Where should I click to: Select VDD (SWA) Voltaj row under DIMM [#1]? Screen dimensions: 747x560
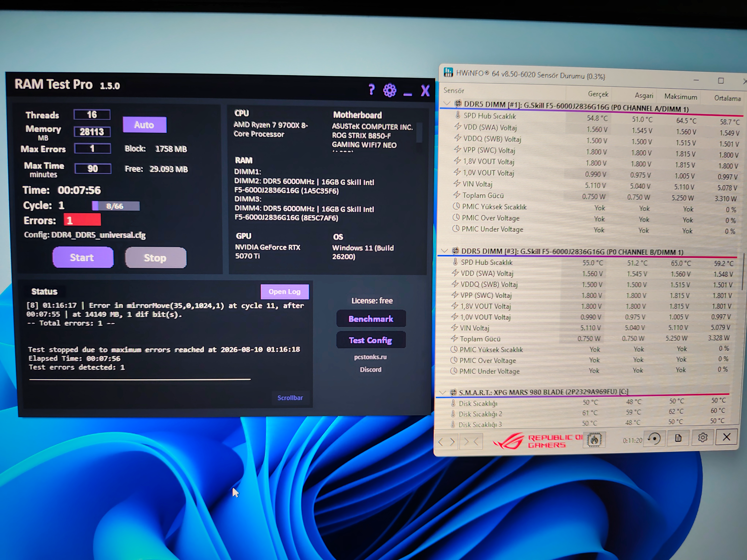point(596,129)
